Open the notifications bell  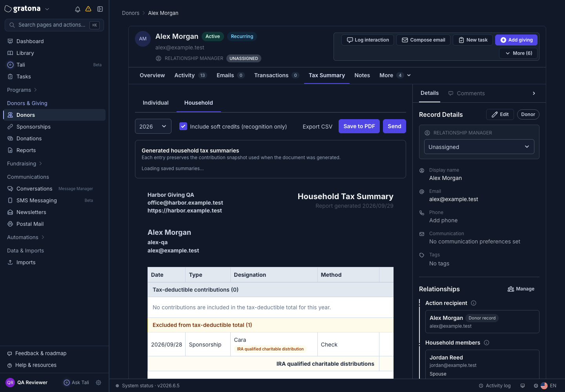tap(78, 9)
